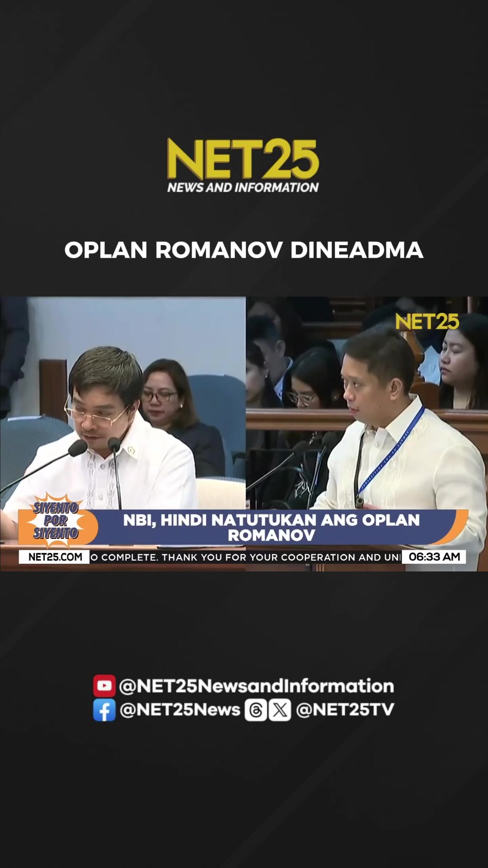The width and height of the screenshot is (488, 868).
Task: Click the YouTube icon
Action: pyautogui.click(x=104, y=686)
